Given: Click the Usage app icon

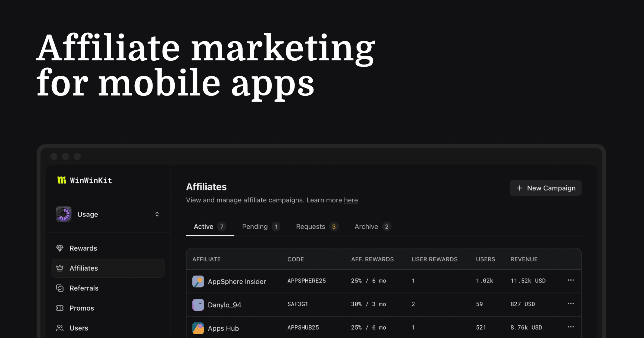Looking at the screenshot, I should click(x=64, y=214).
